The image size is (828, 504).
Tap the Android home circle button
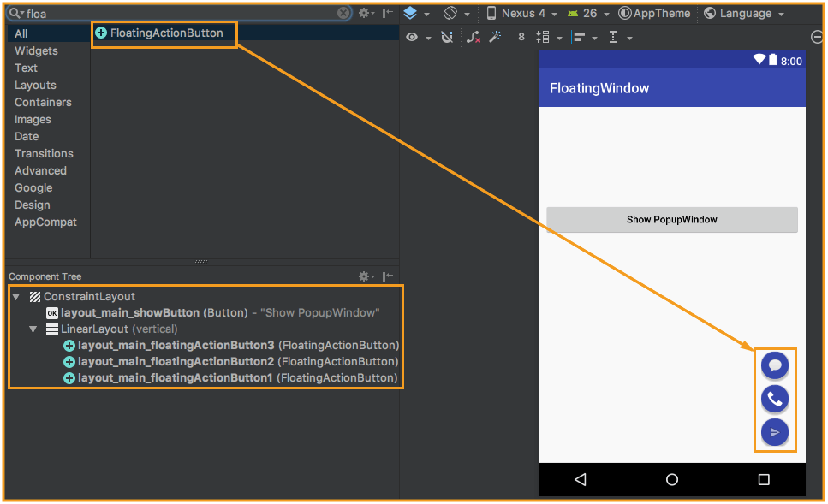(671, 480)
